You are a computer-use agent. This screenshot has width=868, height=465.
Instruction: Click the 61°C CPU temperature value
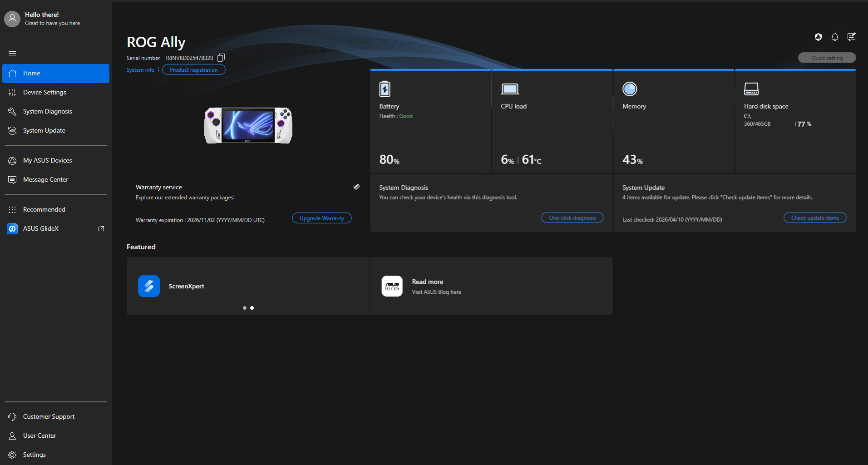click(x=532, y=160)
